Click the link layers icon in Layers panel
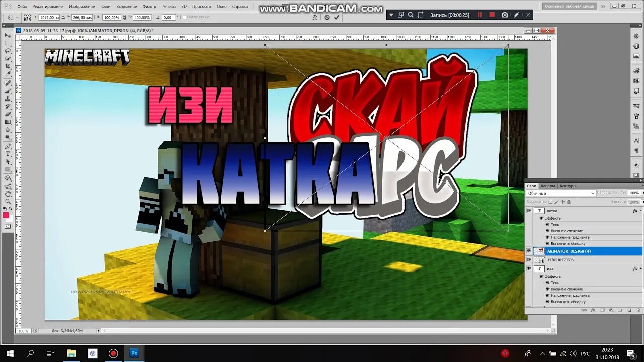Viewport: 644px width, 362px height. (584, 310)
